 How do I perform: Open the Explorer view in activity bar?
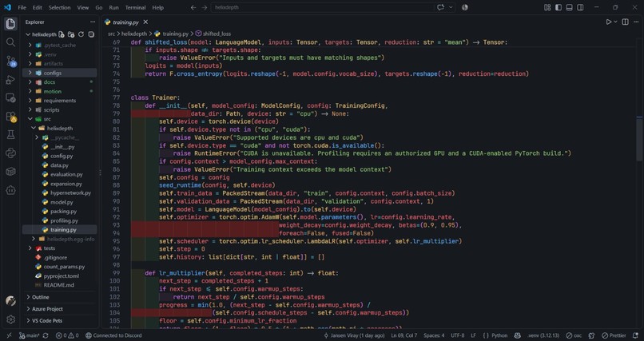[x=10, y=23]
